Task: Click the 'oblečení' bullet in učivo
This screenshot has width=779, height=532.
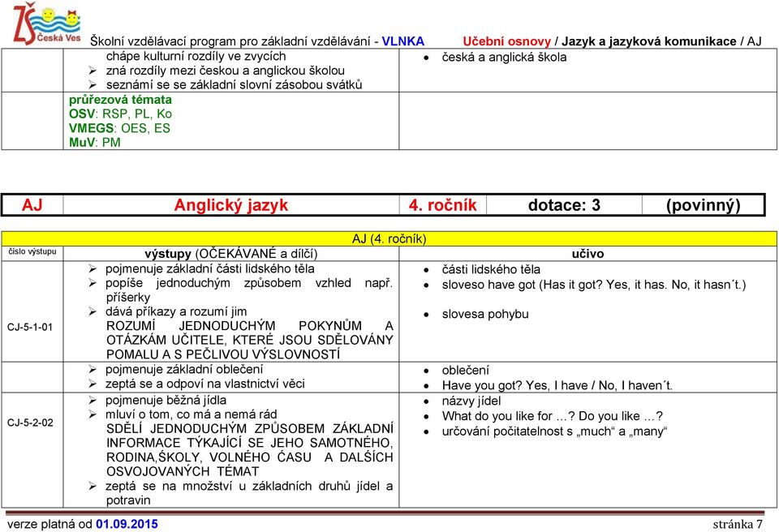Action: pyautogui.click(x=465, y=370)
